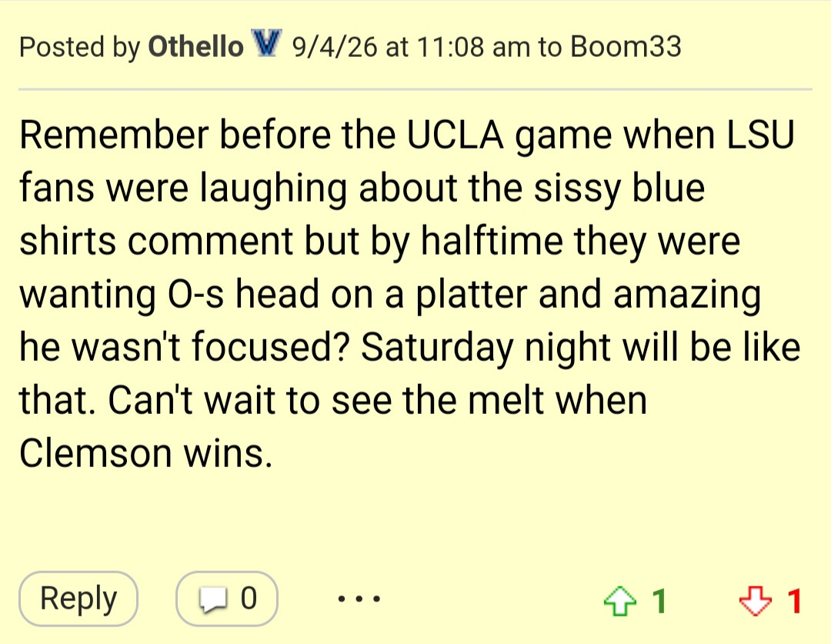The image size is (831, 644).
Task: Upvote the post with the green arrow
Action: tap(619, 601)
